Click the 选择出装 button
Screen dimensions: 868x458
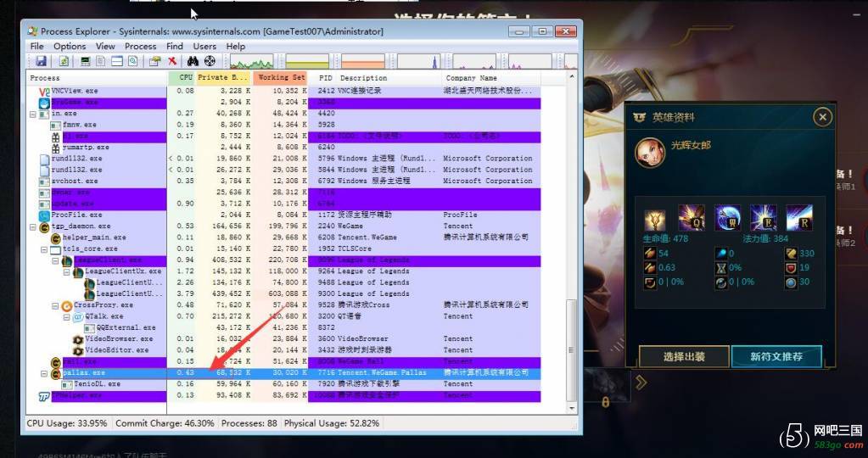coord(684,357)
